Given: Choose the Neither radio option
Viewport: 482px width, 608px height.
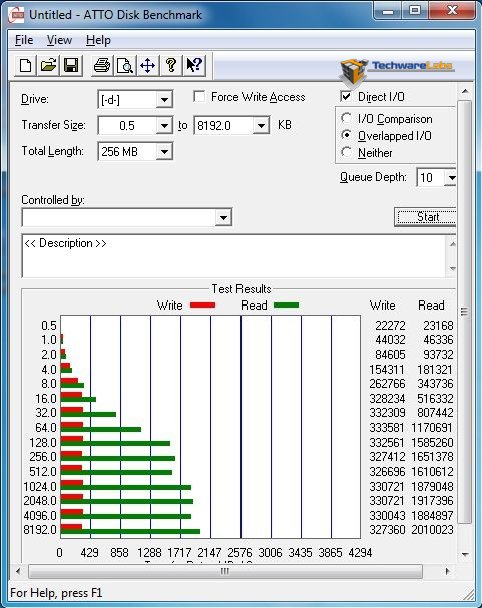Looking at the screenshot, I should tap(346, 152).
